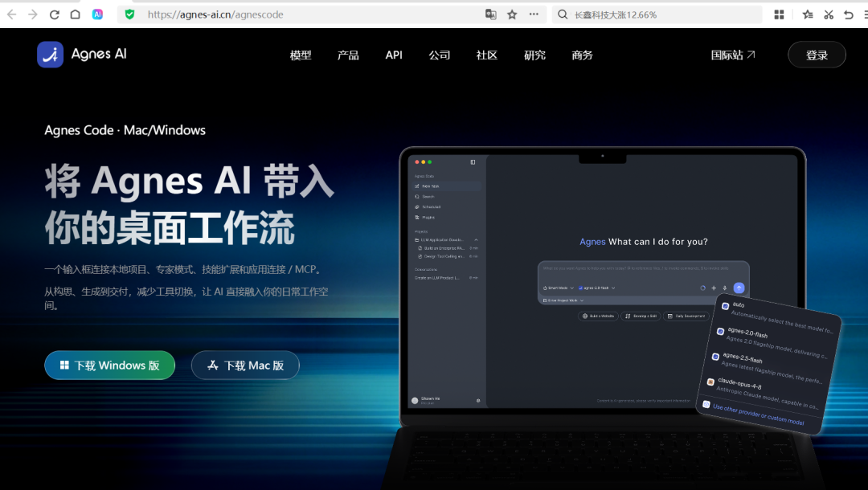Click the microphone icon in mockup input
868x490 pixels.
(x=725, y=288)
